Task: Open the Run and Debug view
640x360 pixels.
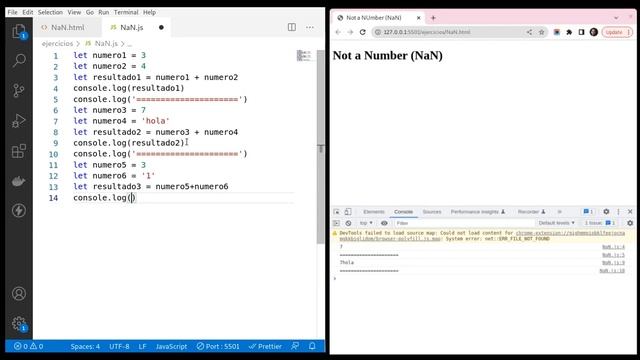Action: pyautogui.click(x=19, y=120)
